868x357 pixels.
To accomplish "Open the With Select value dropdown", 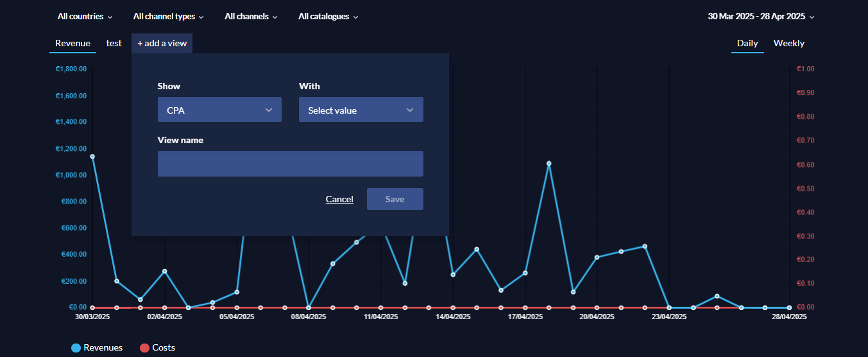I will (x=361, y=110).
